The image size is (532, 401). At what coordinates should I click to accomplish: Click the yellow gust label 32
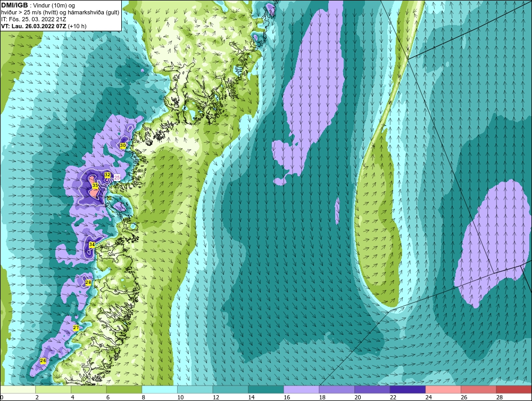pyautogui.click(x=107, y=175)
